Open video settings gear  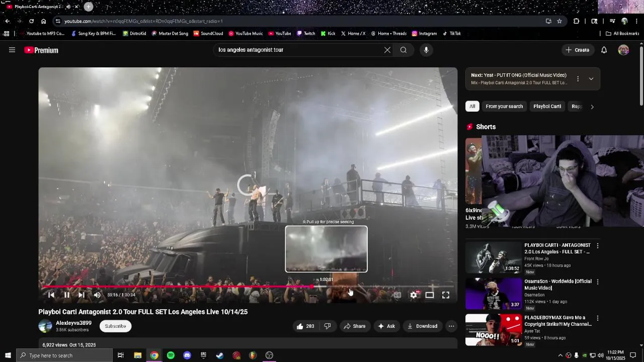(414, 295)
